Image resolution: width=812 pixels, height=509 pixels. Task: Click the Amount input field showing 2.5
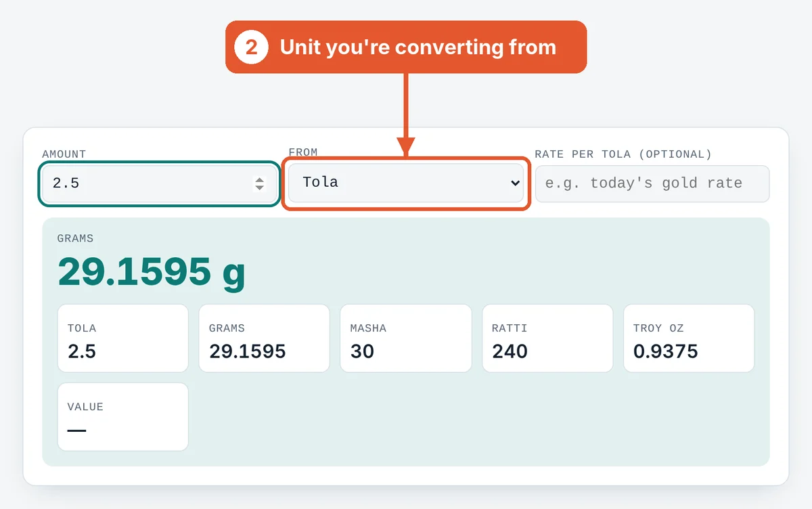(x=159, y=183)
